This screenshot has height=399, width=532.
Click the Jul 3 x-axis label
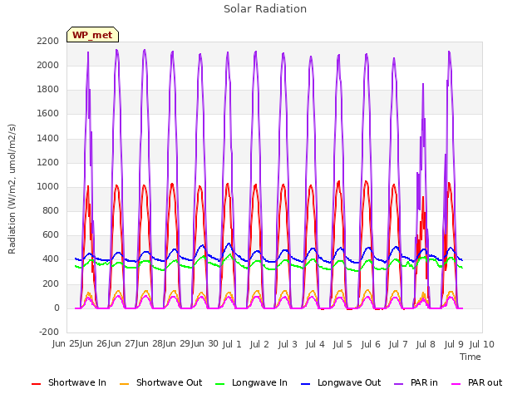point(288,344)
